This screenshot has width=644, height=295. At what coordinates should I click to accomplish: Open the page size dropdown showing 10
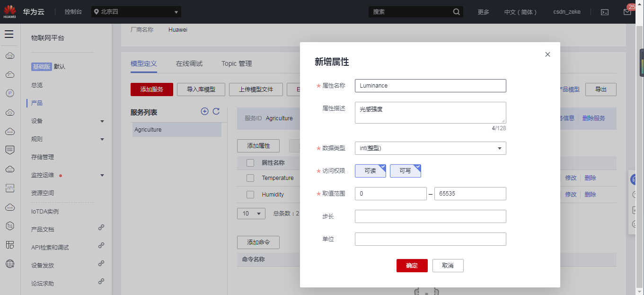[251, 214]
